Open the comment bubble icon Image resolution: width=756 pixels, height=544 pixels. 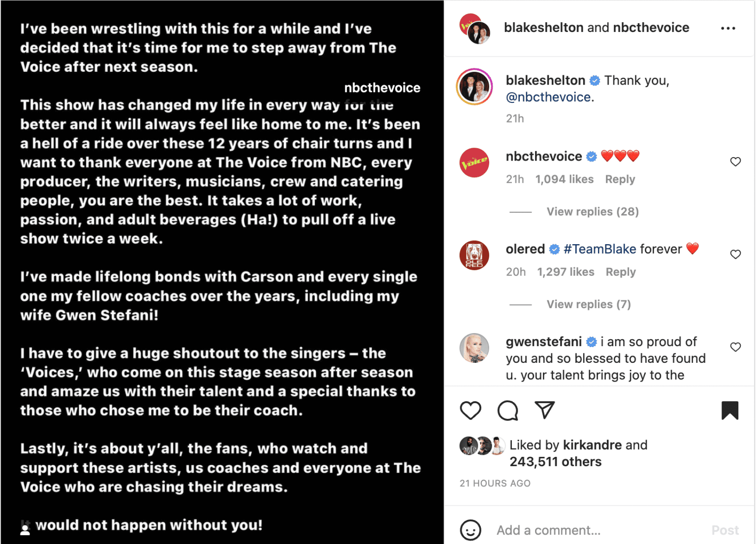pyautogui.click(x=507, y=411)
